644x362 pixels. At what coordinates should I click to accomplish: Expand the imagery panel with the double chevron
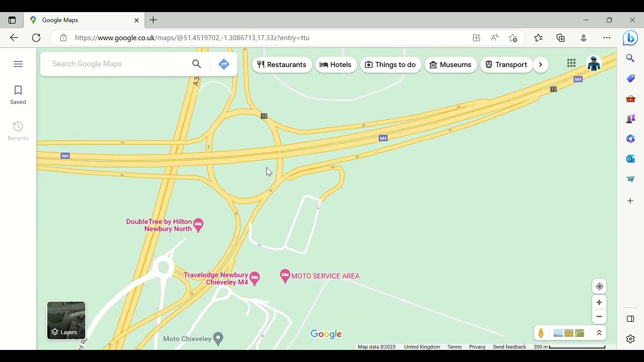pyautogui.click(x=599, y=333)
